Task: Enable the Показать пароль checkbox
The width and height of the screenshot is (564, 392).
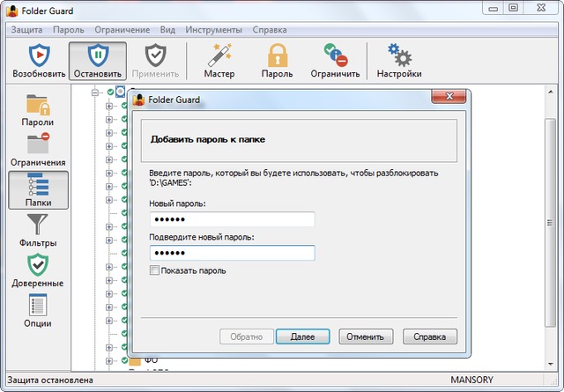Action: tap(154, 270)
